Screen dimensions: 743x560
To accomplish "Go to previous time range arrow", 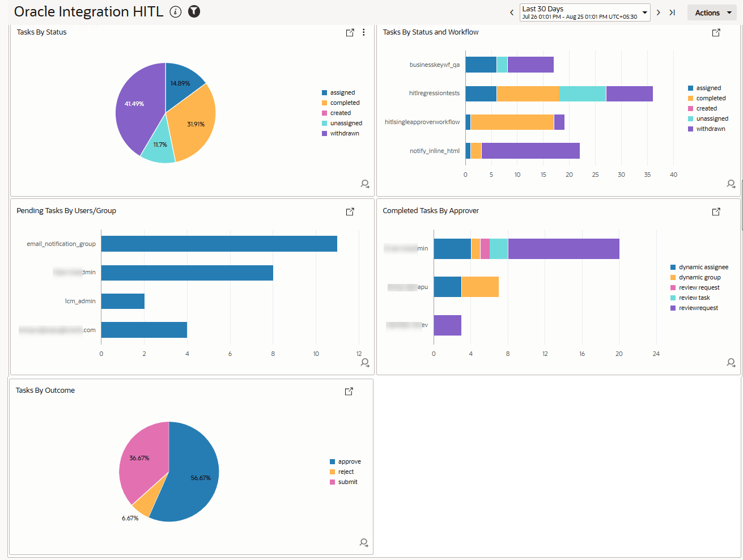I will (x=512, y=12).
